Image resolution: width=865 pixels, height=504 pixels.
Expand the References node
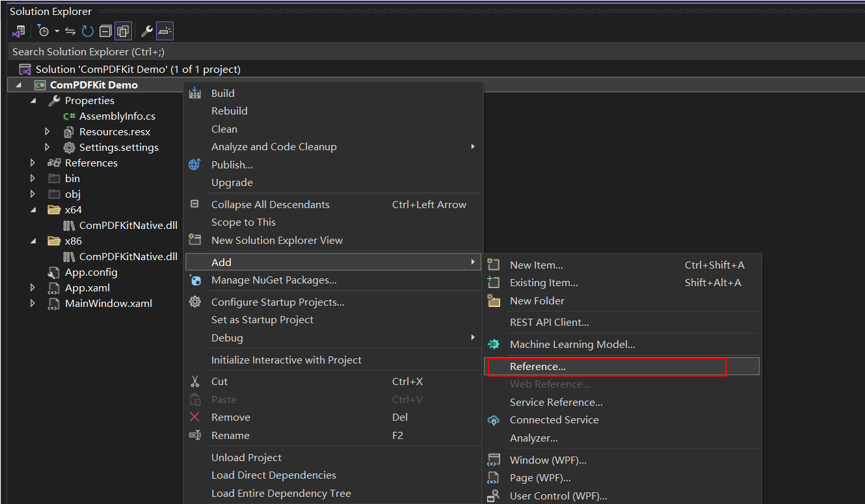[x=33, y=163]
